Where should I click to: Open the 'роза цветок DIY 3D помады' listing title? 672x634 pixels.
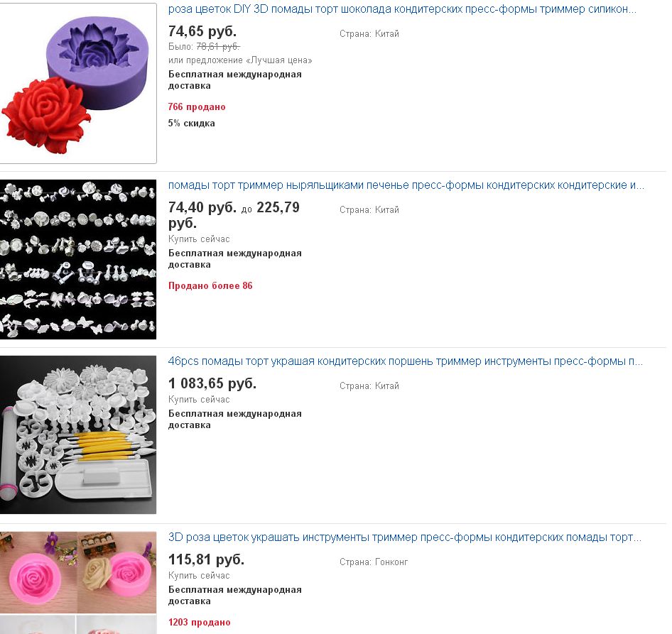point(402,9)
